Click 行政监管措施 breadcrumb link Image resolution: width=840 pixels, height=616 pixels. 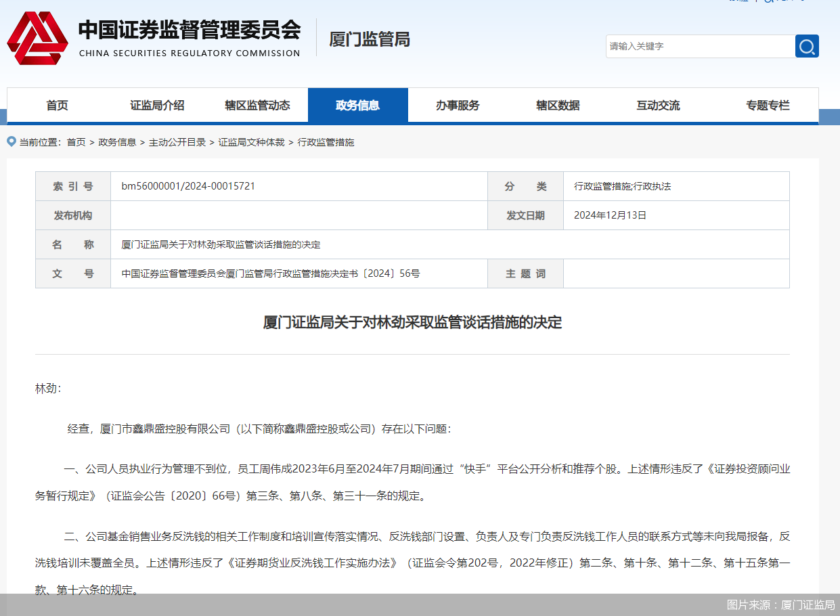coord(326,142)
